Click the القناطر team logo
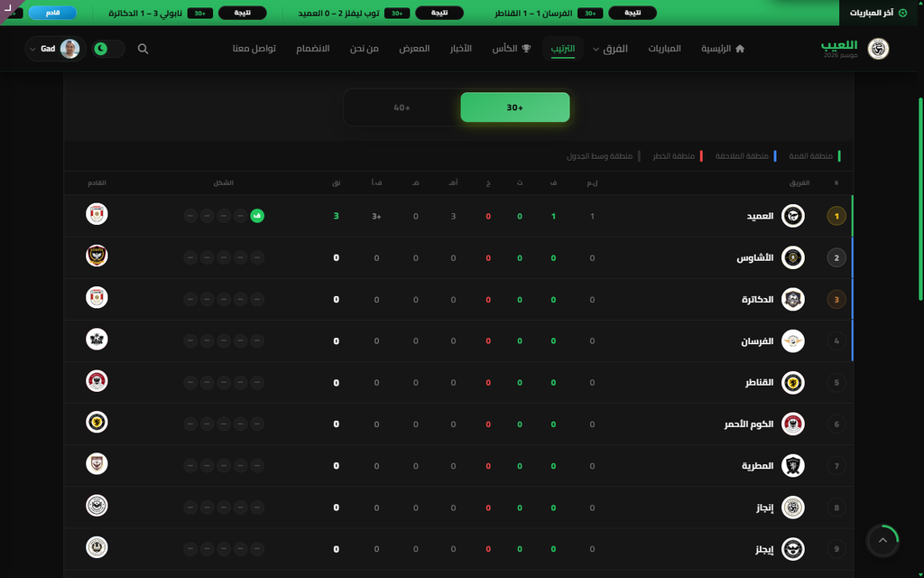Screen dimensions: 924x578 click(x=792, y=383)
